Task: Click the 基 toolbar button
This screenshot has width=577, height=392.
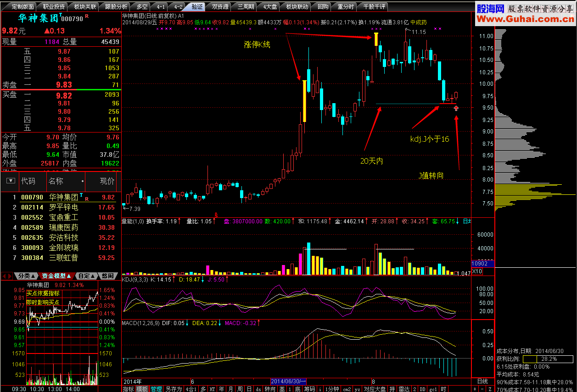Action: (282, 389)
